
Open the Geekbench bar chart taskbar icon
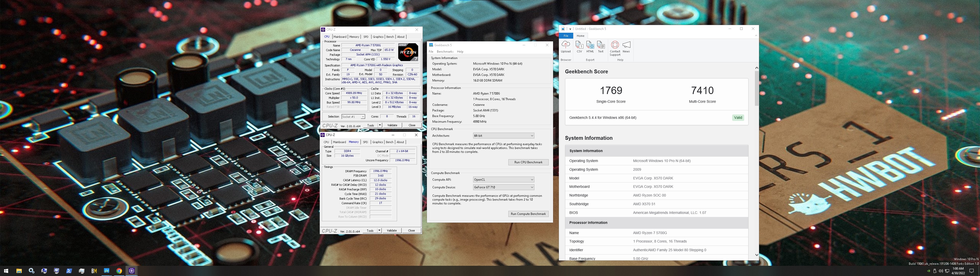click(106, 271)
